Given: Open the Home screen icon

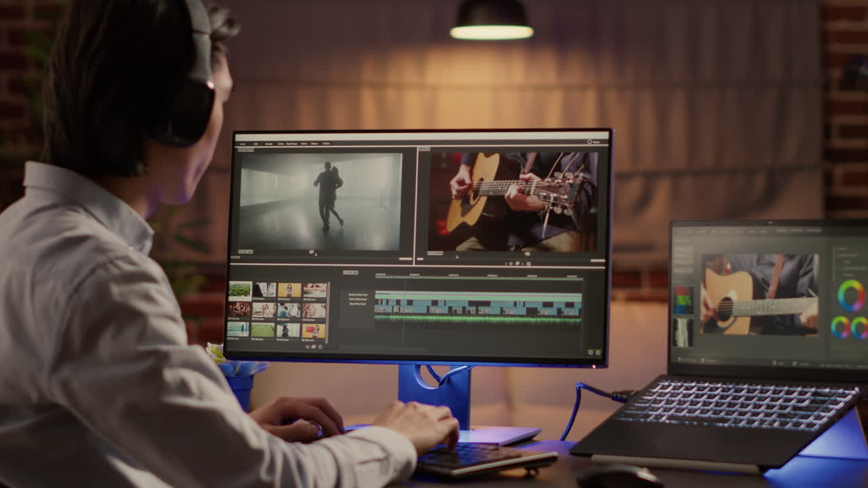Looking at the screenshot, I should pyautogui.click(x=590, y=143).
